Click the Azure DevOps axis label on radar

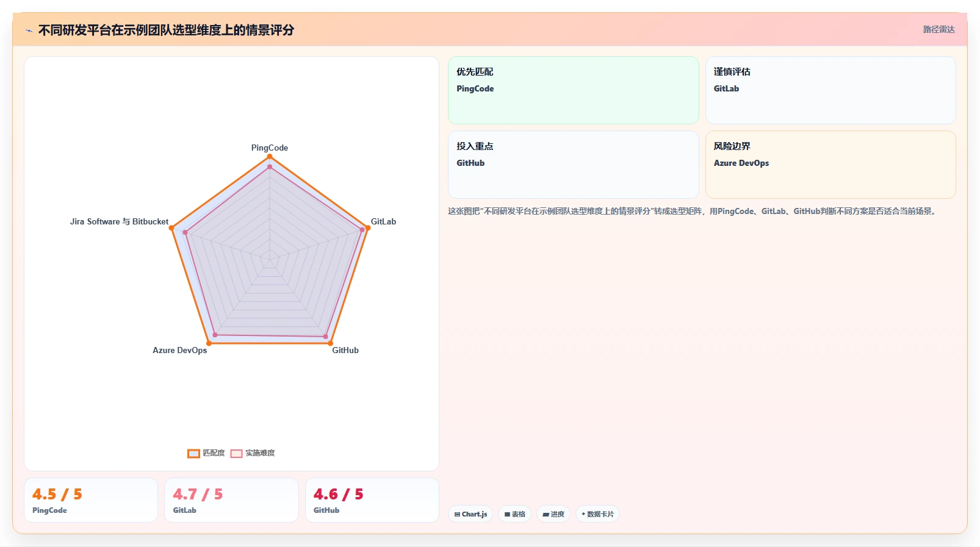pyautogui.click(x=180, y=350)
